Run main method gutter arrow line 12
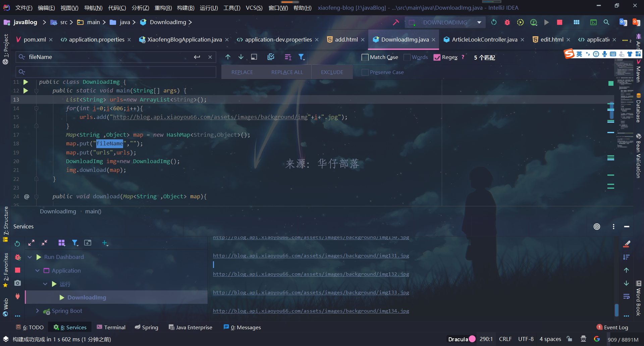644x346 pixels. 26,91
